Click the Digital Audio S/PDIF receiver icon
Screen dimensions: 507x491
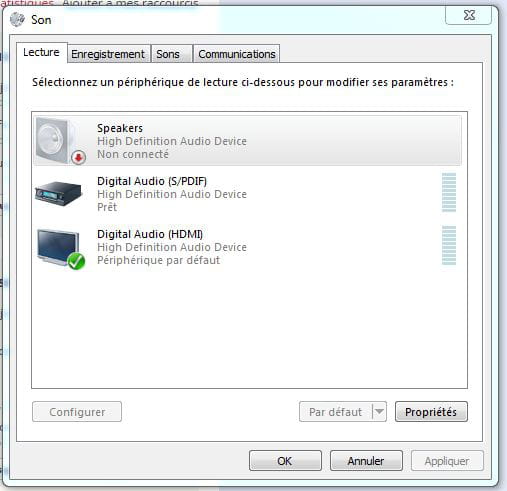click(x=58, y=194)
